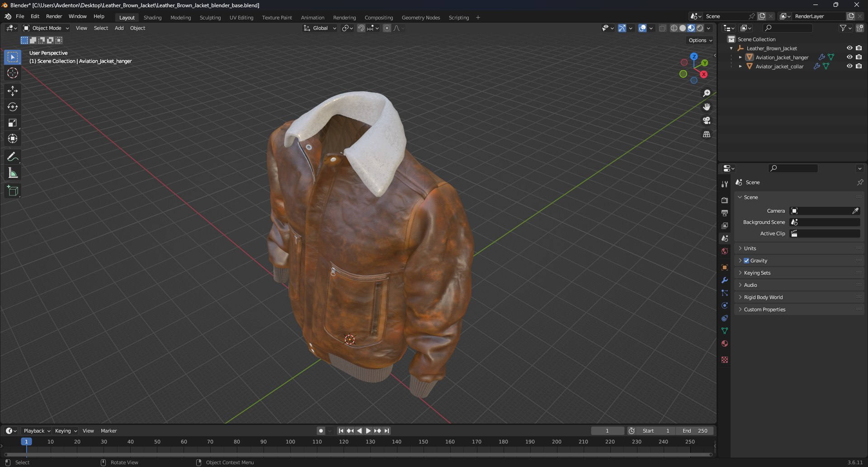Select the Select Box tool

(x=13, y=57)
